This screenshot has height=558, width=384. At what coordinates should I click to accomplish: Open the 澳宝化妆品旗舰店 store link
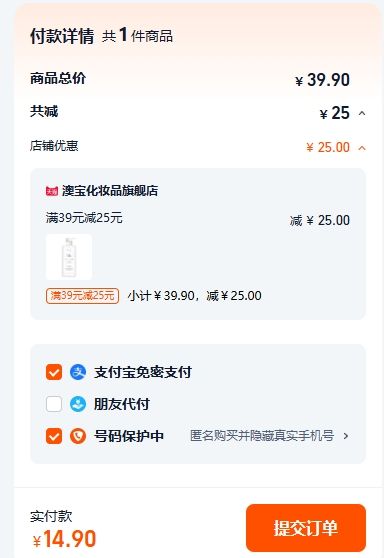tap(110, 191)
